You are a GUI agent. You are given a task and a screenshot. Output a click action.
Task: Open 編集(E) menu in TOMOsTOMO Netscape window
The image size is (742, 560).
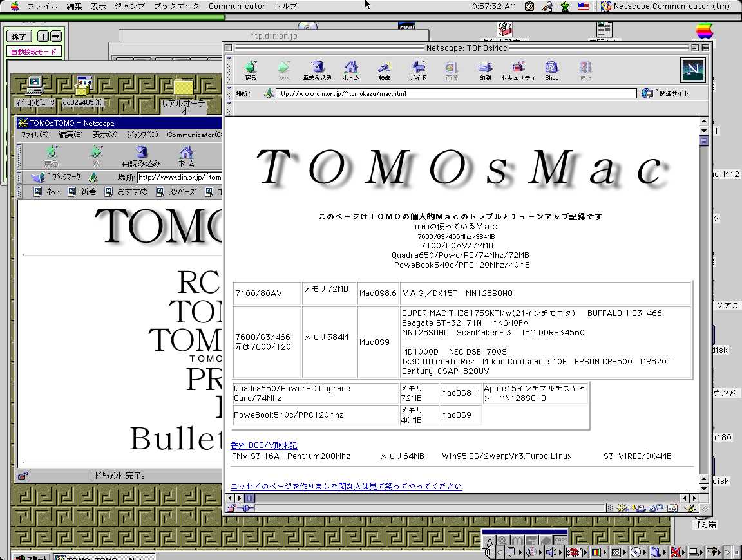click(x=70, y=135)
